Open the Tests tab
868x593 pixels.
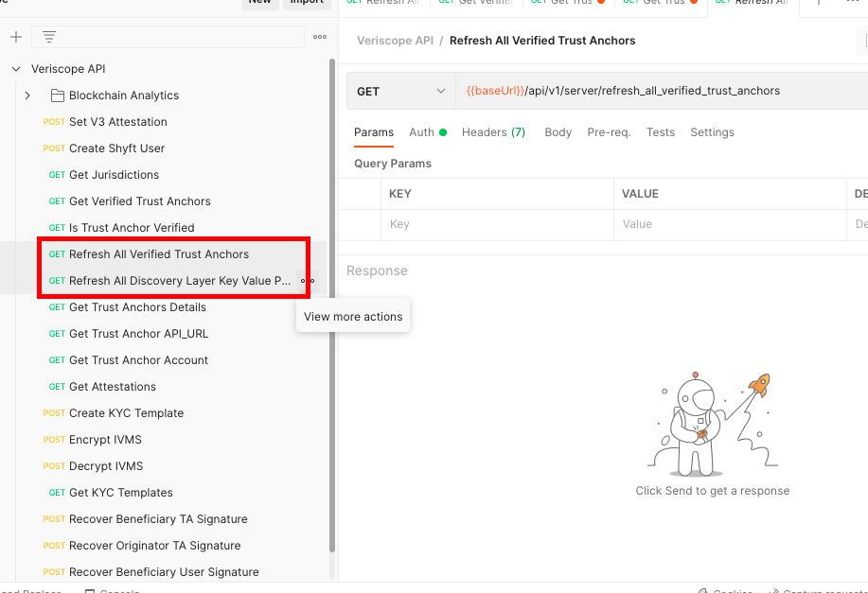click(x=661, y=132)
